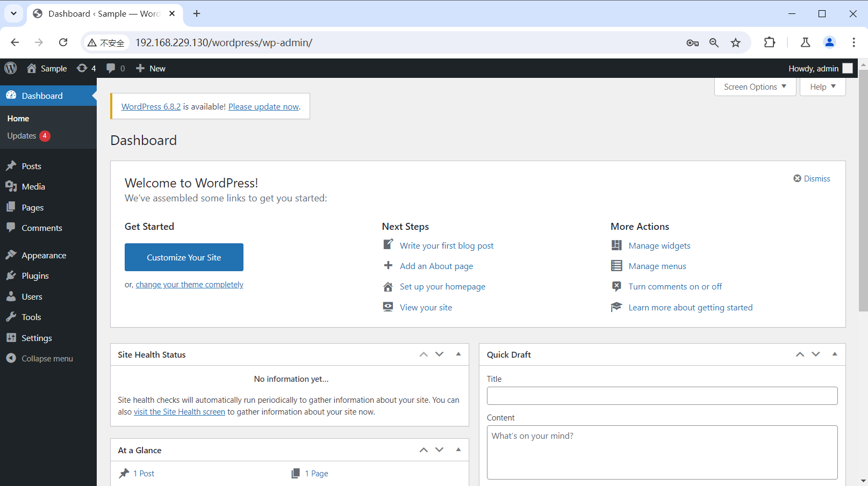The height and width of the screenshot is (486, 868).
Task: Bookmark this page with star icon
Action: [736, 42]
